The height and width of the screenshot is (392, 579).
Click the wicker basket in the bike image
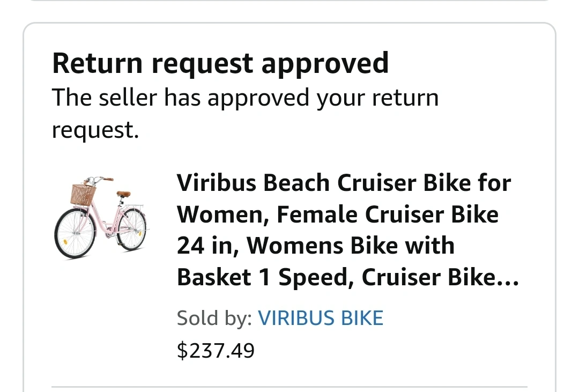click(x=83, y=194)
